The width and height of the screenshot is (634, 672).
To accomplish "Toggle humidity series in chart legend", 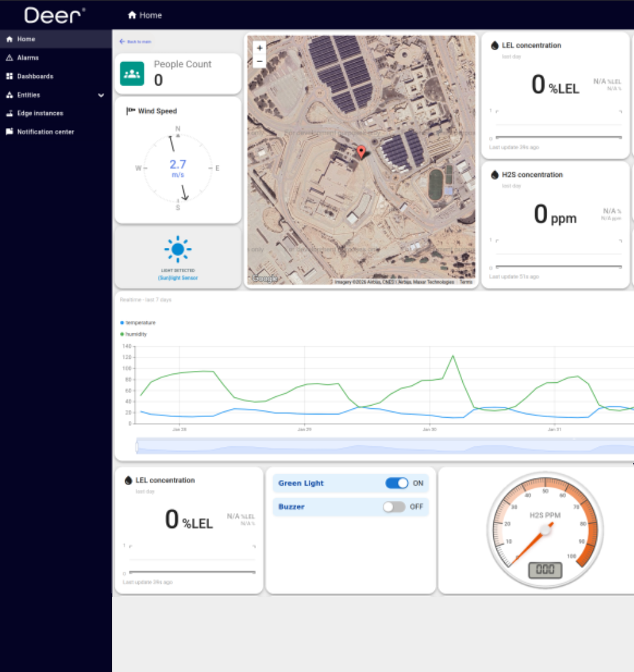I will pyautogui.click(x=134, y=334).
